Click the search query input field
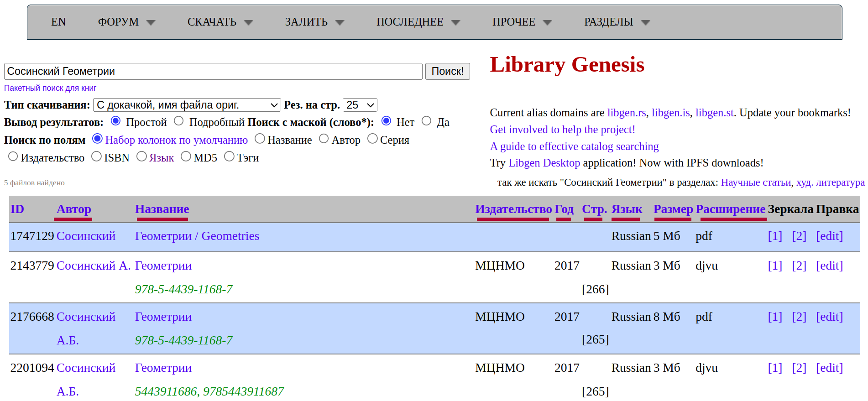868x401 pixels. click(213, 71)
